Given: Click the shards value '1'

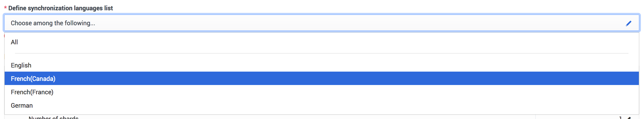Looking at the screenshot, I should (x=620, y=118).
